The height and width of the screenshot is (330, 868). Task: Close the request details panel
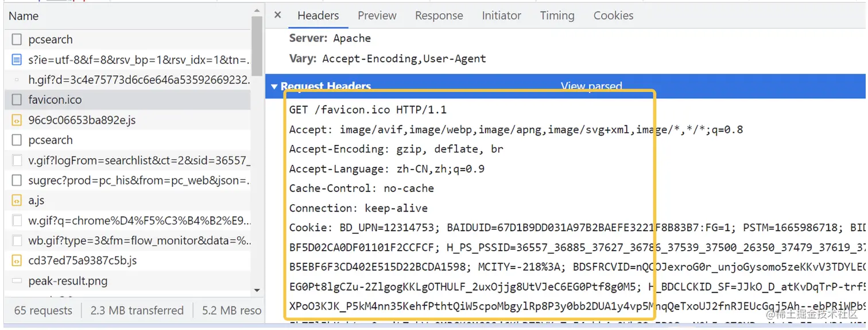278,15
